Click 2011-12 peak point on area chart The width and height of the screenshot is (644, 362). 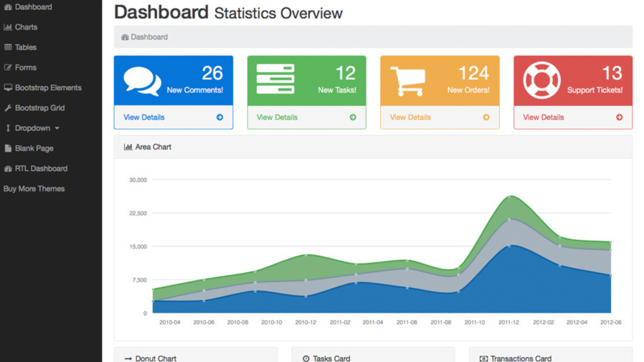[x=509, y=197]
